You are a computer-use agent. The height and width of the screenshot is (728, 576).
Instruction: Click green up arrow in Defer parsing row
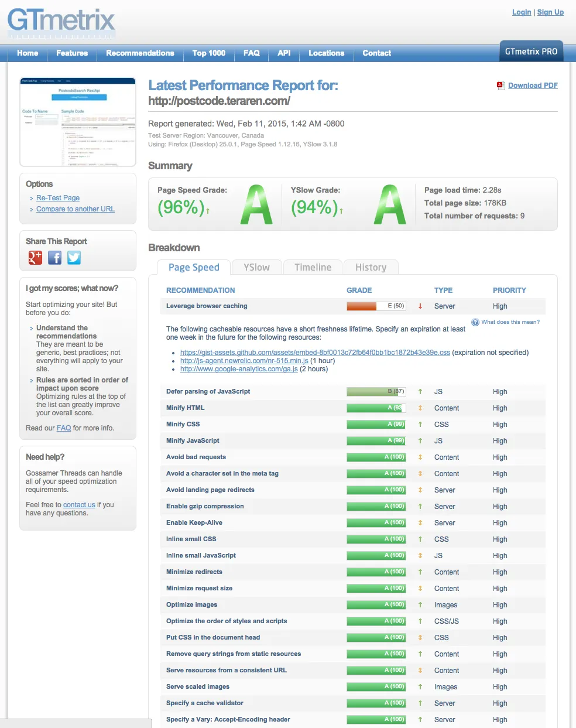pyautogui.click(x=420, y=392)
